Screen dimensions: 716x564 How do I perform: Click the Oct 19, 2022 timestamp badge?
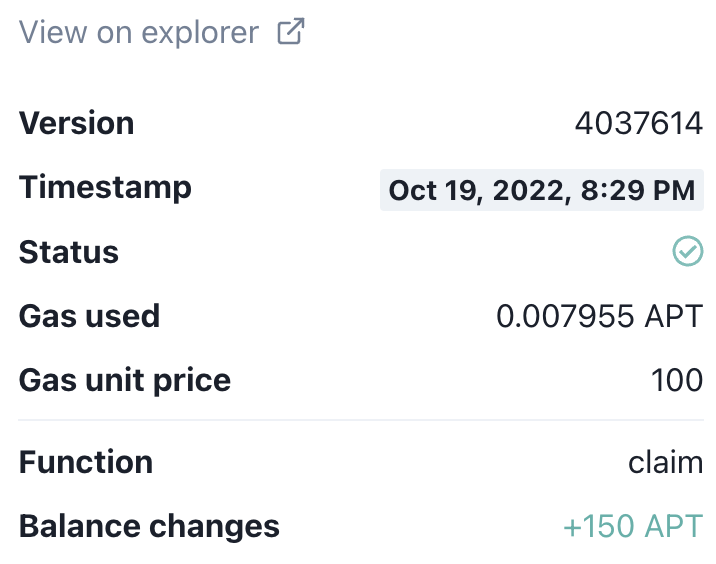tap(542, 190)
